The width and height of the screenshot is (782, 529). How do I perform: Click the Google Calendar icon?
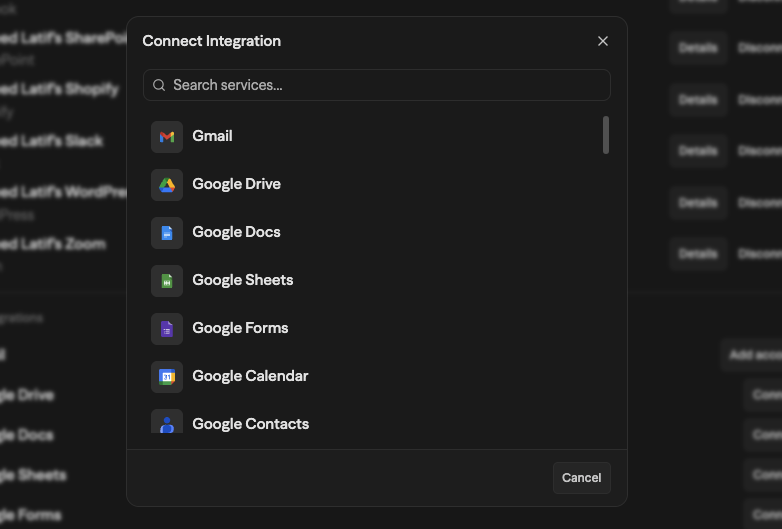coord(167,377)
